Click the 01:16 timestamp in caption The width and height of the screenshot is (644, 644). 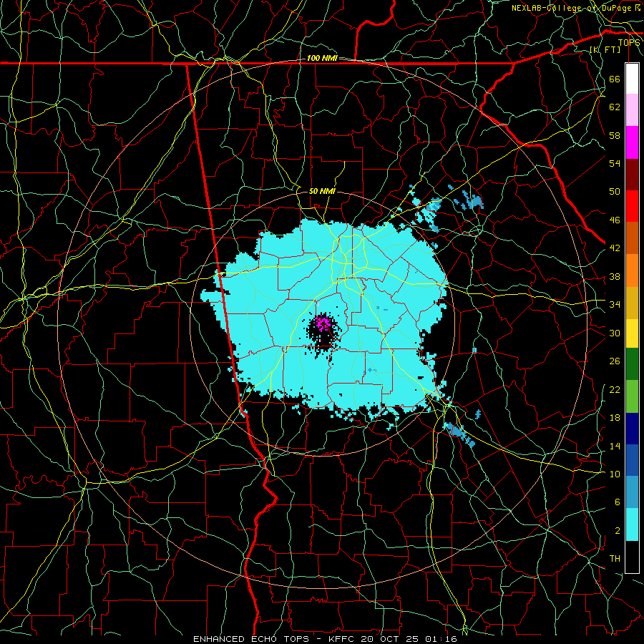tap(441, 639)
